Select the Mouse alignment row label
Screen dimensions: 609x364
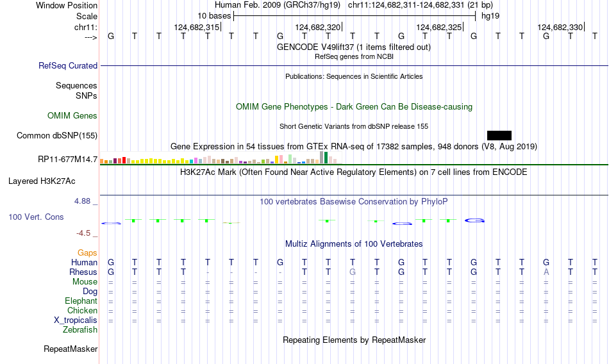coord(85,281)
